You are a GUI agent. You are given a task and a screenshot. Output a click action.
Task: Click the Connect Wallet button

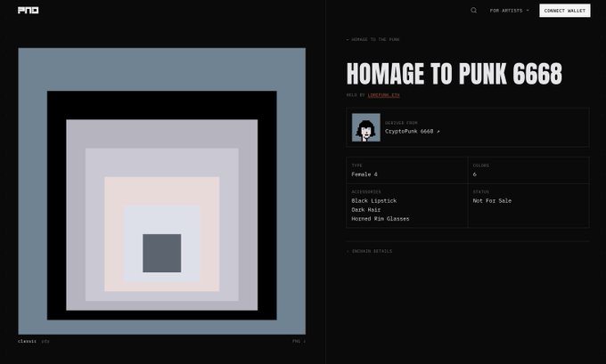tap(565, 11)
